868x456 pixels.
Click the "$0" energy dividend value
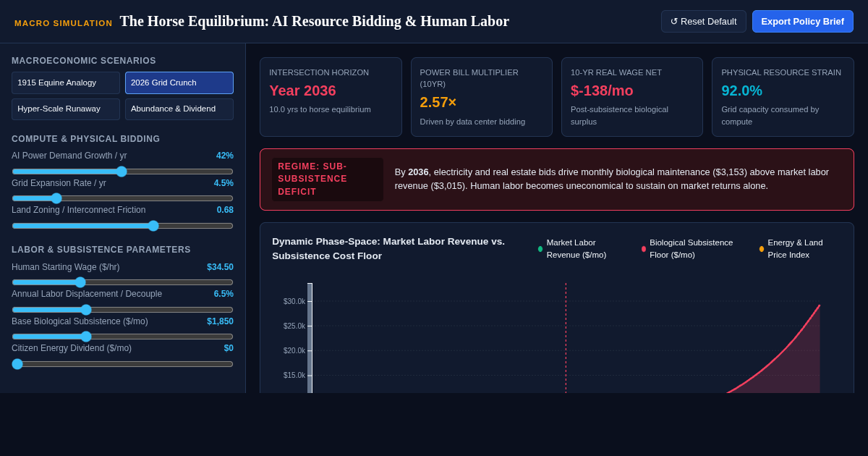pyautogui.click(x=229, y=348)
